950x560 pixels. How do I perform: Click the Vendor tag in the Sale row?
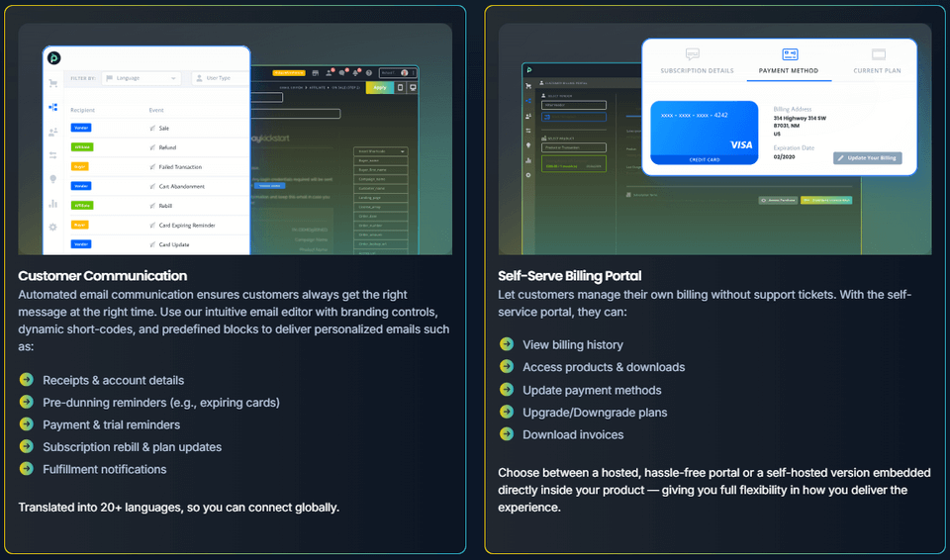click(x=81, y=128)
